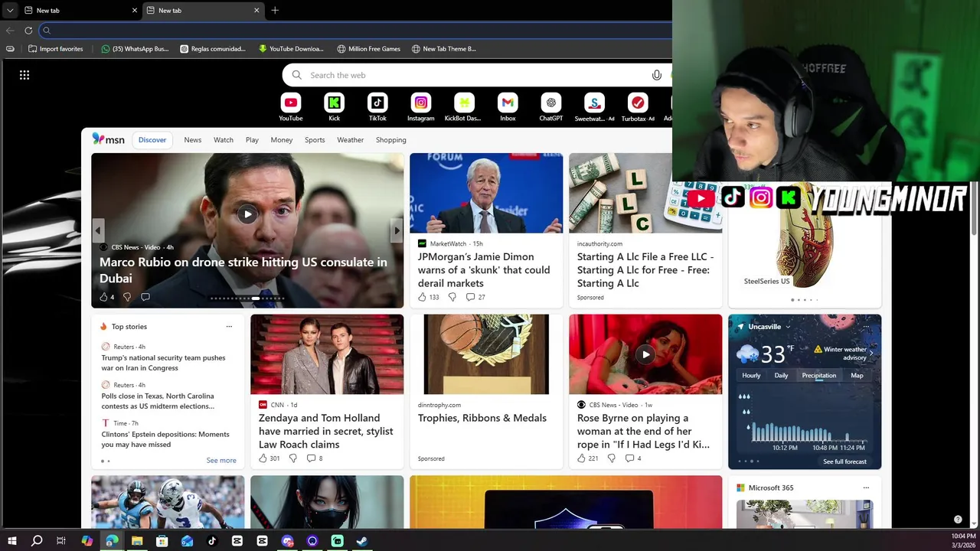Open Copilot from the taskbar

tap(87, 541)
